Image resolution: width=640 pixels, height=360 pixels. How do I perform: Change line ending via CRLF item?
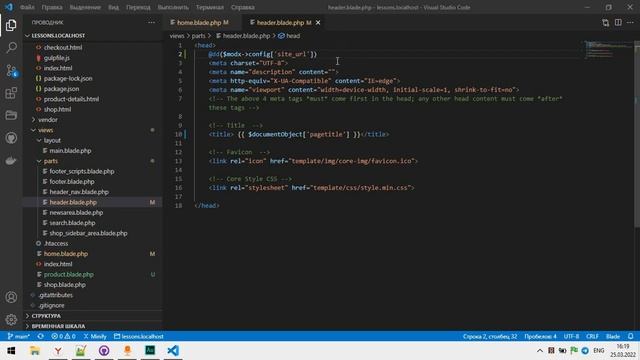[592, 336]
